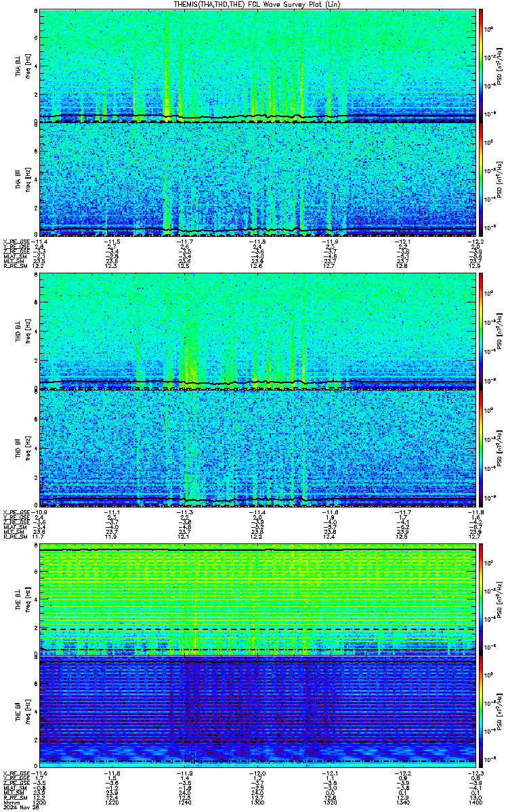Click the last R_RE_SM value 13.0 under THE

point(475,798)
